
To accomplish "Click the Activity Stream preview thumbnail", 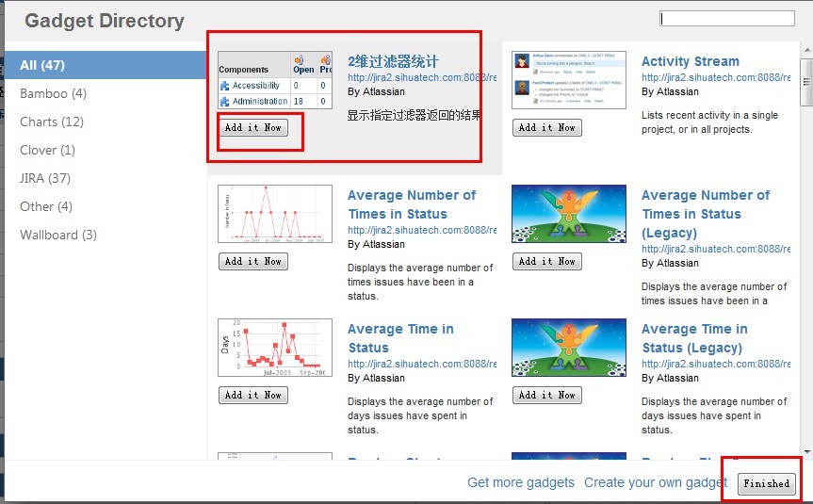I will [x=569, y=80].
